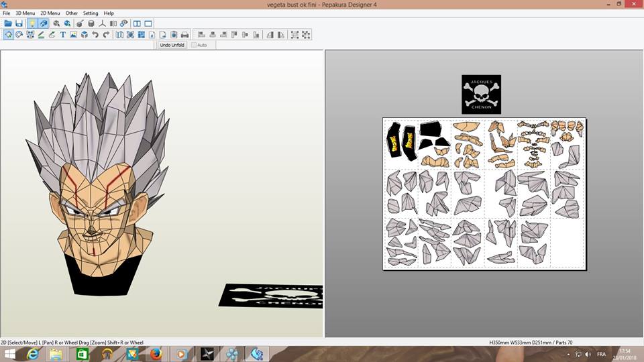Click the three-axis coordinate icon
644x362 pixels.
[x=102, y=23]
